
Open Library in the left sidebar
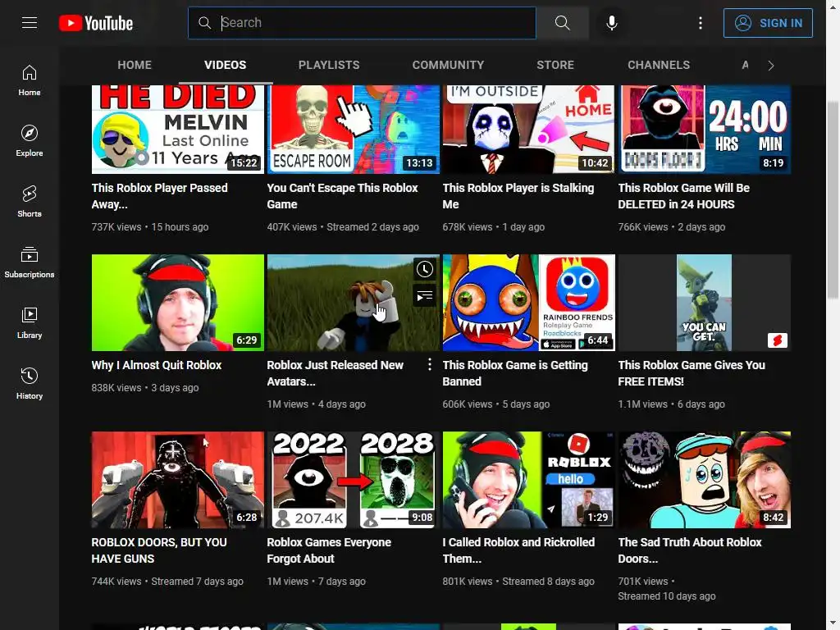click(x=30, y=322)
